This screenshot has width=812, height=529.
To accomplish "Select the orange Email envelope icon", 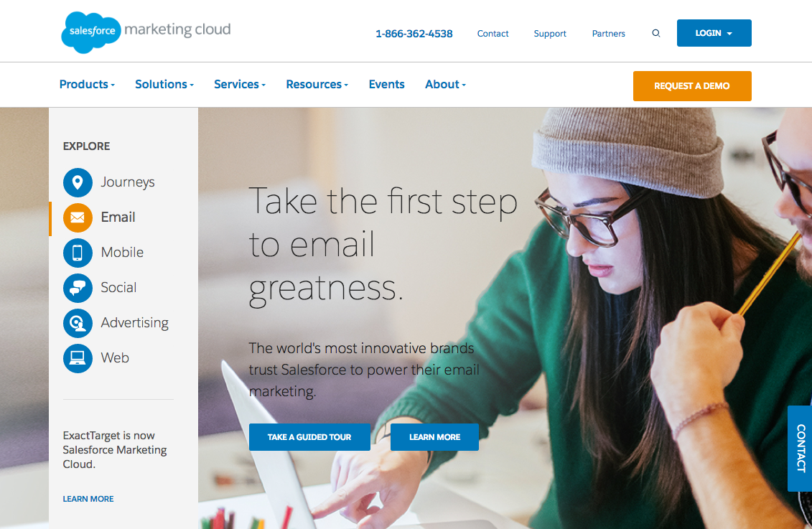I will coord(78,217).
